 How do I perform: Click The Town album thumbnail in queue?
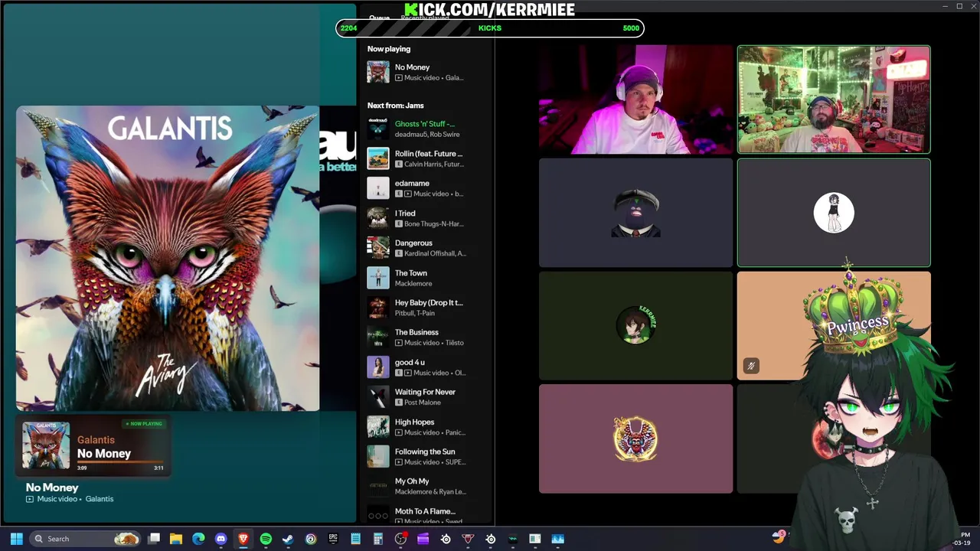click(378, 278)
